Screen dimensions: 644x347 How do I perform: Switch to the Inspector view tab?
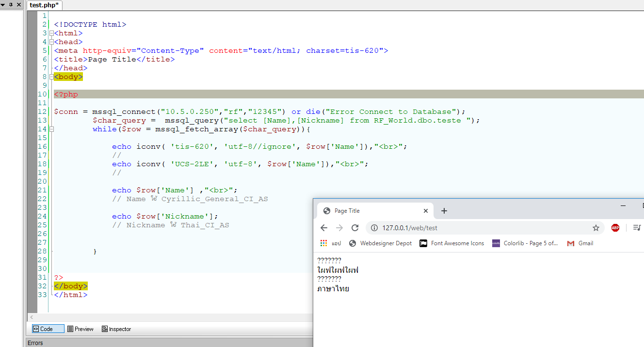click(x=116, y=329)
